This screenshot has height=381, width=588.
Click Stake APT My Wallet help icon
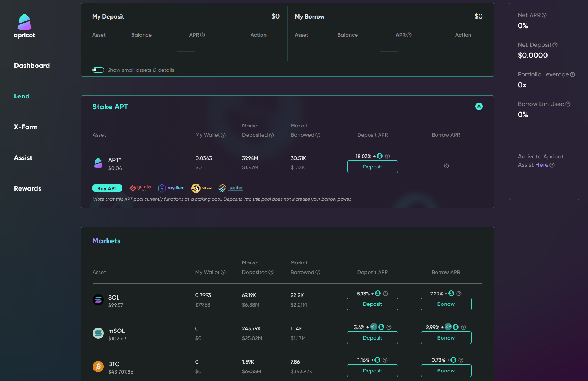[223, 135]
